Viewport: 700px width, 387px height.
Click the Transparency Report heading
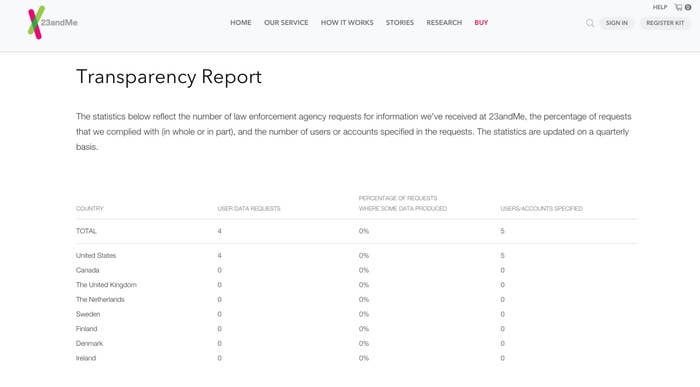pyautogui.click(x=169, y=77)
